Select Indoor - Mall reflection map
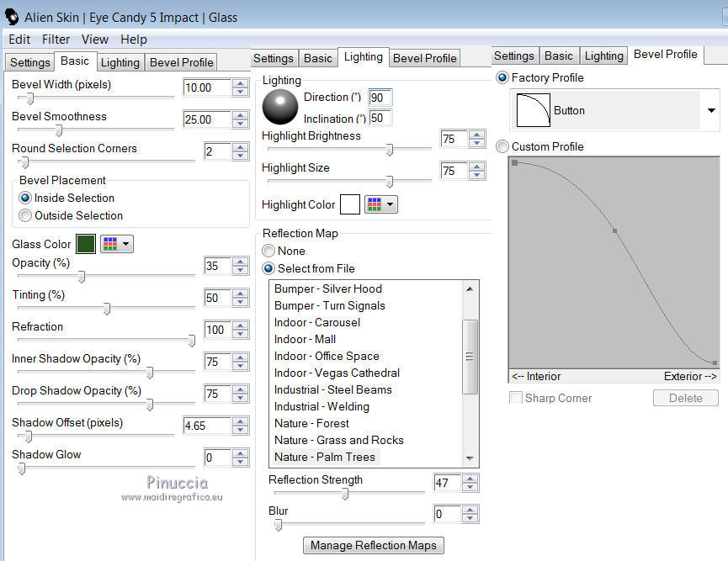The width and height of the screenshot is (728, 561). click(x=305, y=339)
